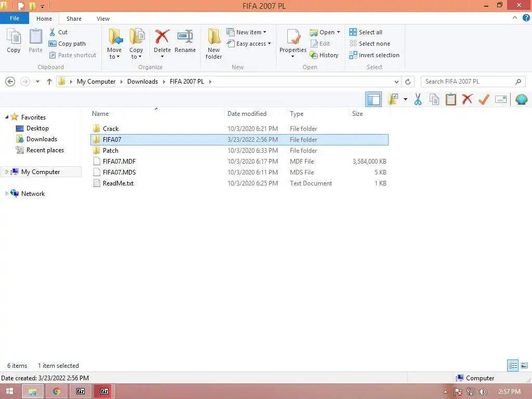Click the Properties icon in ribbon

click(x=293, y=37)
